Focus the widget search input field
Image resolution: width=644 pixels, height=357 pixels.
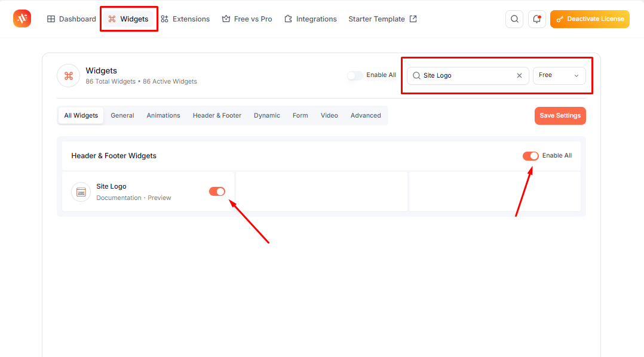click(x=468, y=75)
